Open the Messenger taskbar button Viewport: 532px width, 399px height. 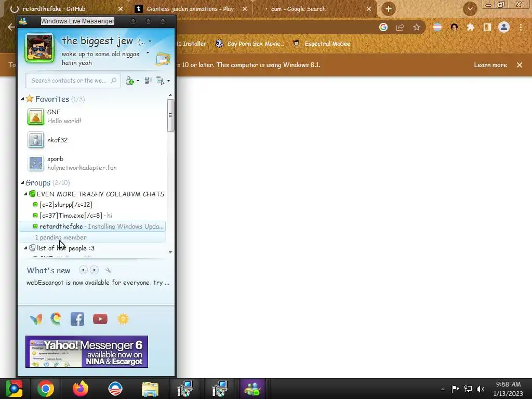(x=252, y=389)
